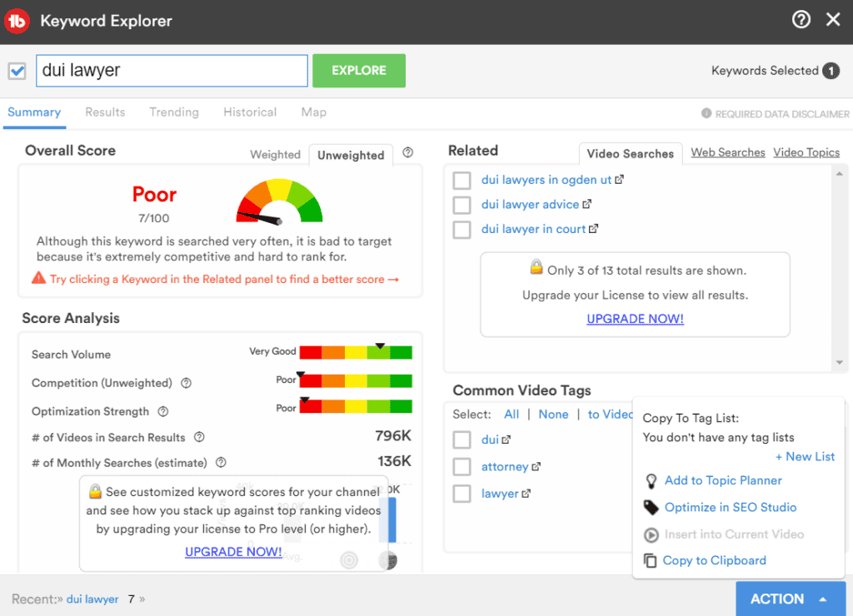The image size is (853, 616).
Task: Open external link icon for dui lawyer advice
Action: [586, 205]
